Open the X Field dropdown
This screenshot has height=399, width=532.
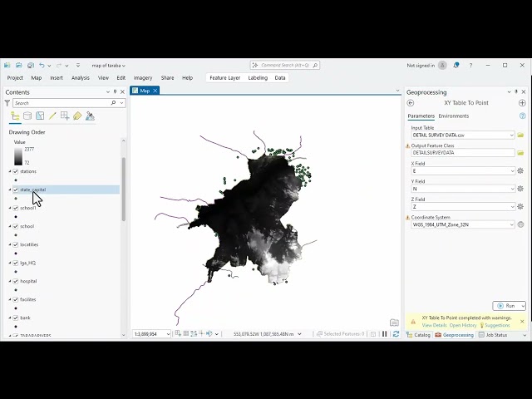pos(512,170)
